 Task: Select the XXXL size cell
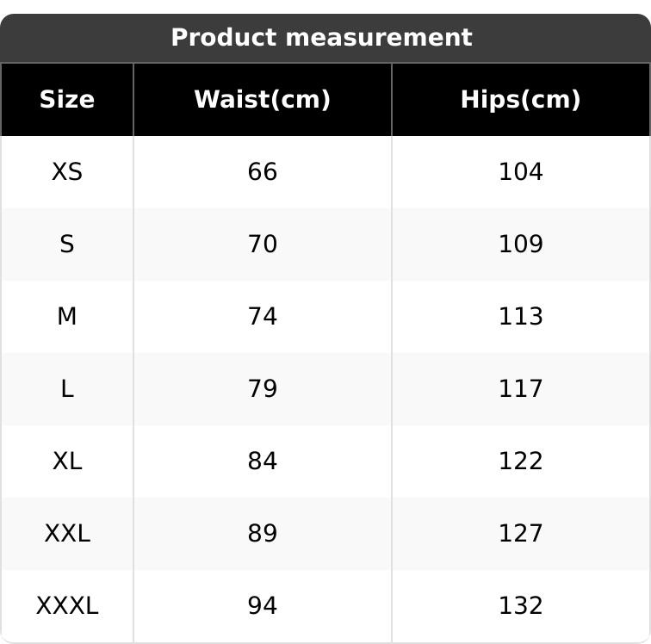(x=67, y=606)
